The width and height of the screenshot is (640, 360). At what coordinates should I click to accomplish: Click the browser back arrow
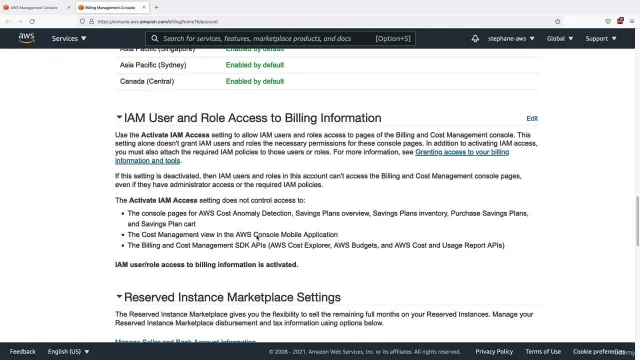tap(8, 21)
